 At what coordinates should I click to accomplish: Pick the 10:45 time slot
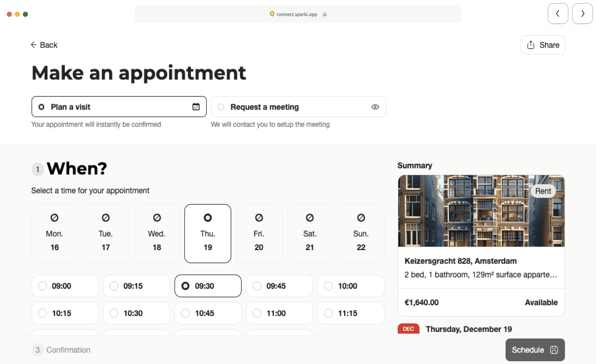click(208, 313)
